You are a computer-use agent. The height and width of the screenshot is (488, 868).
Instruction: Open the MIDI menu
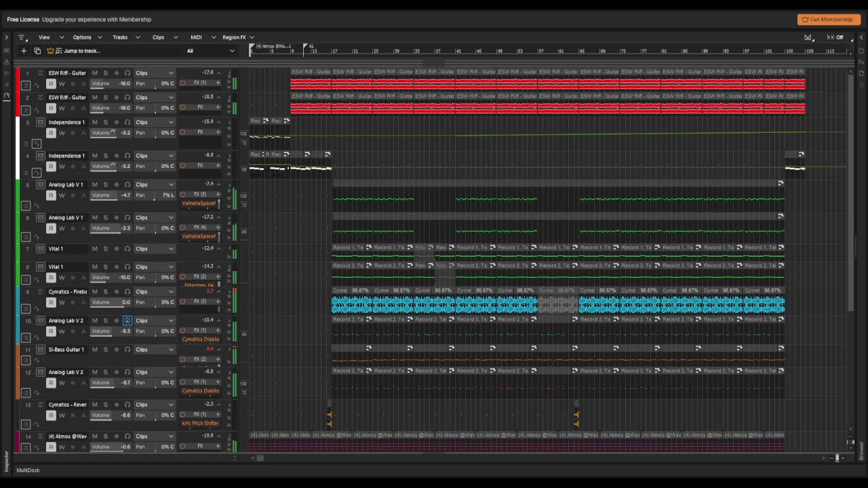[196, 37]
